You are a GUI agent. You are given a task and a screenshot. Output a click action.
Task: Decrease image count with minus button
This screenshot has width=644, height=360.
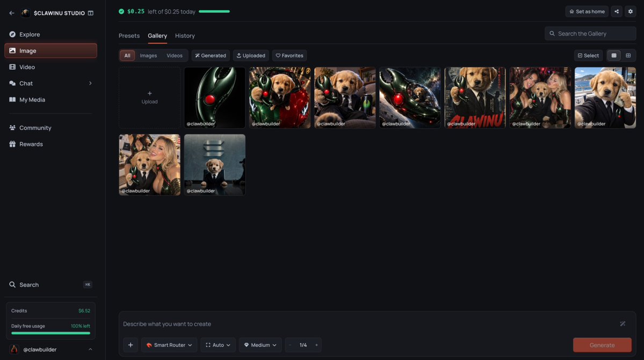290,345
